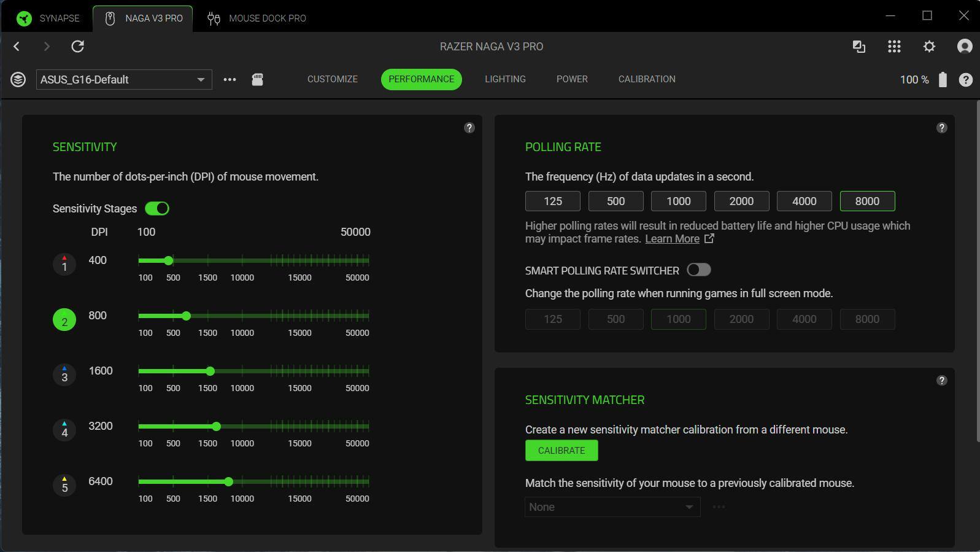Click the profile layers icon

tap(18, 79)
